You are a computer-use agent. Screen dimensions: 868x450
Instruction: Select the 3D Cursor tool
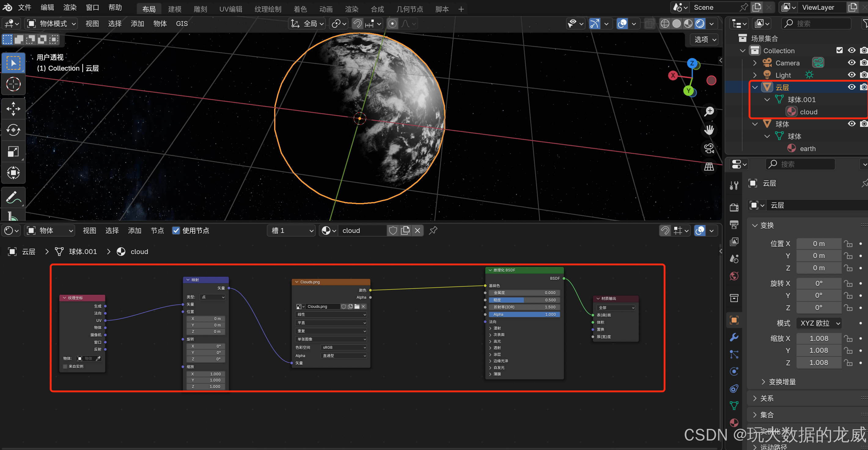click(13, 84)
